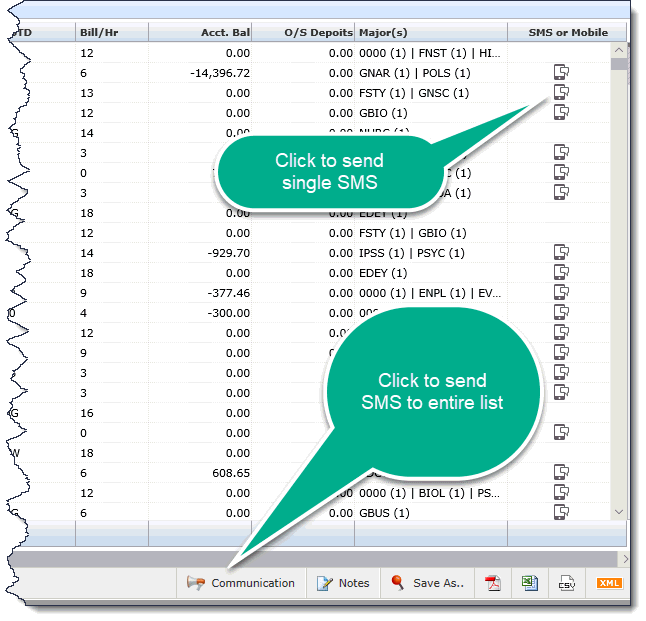Click SMS icon for FSTY | GNSC row

tap(561, 93)
